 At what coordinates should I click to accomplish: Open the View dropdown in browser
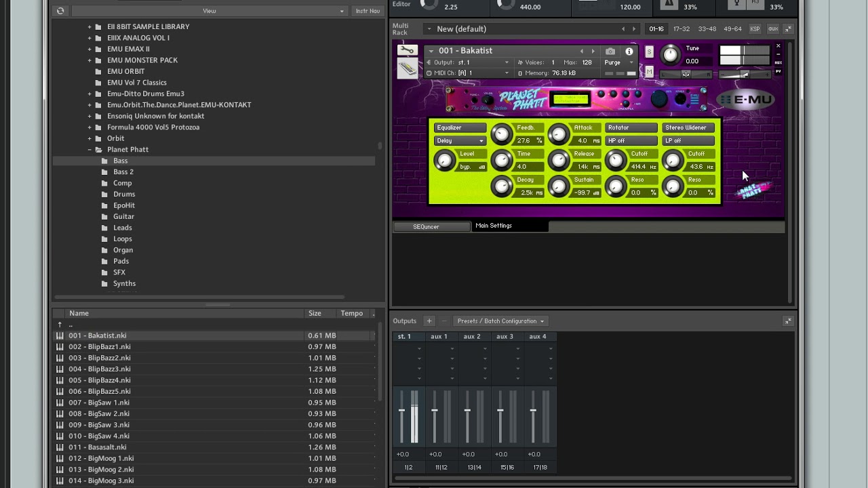209,11
